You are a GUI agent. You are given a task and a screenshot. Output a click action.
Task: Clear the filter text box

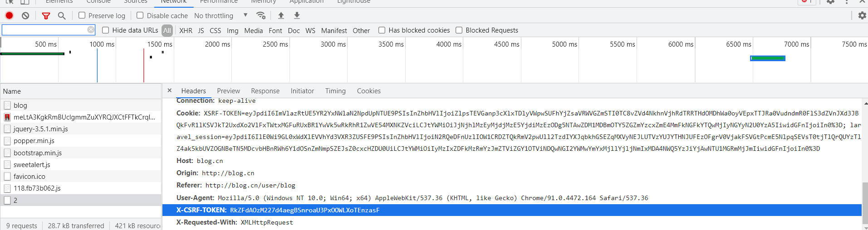91,30
